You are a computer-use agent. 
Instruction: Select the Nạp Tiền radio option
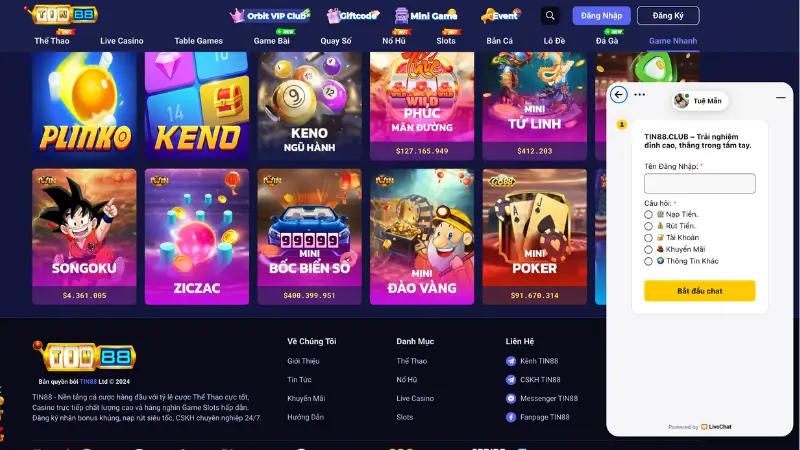click(x=648, y=214)
